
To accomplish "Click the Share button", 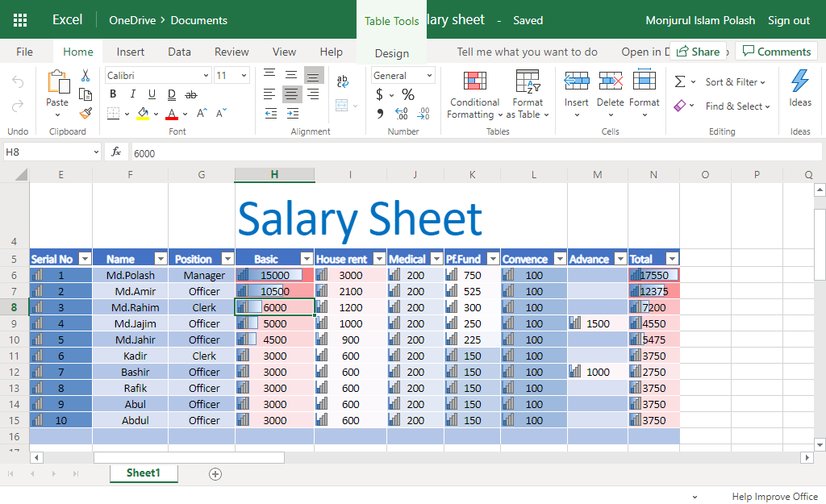I will pos(698,52).
